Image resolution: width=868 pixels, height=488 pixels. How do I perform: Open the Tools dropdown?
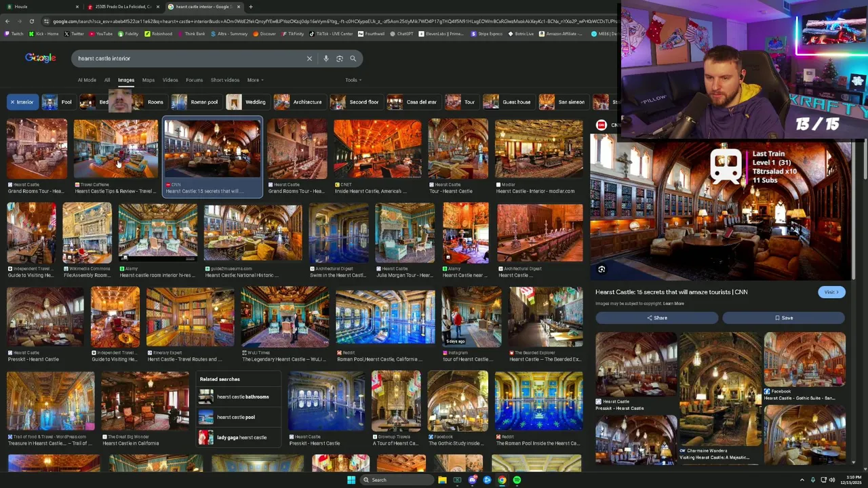click(x=353, y=80)
